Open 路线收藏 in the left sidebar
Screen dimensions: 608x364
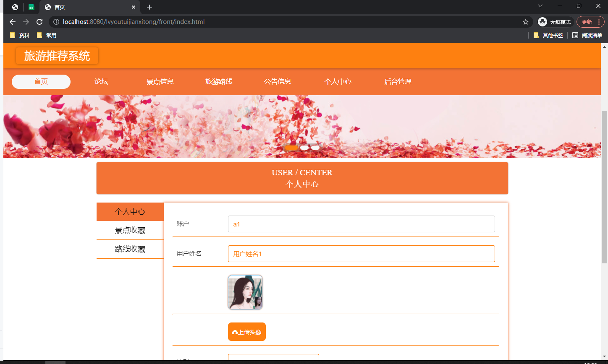click(130, 249)
